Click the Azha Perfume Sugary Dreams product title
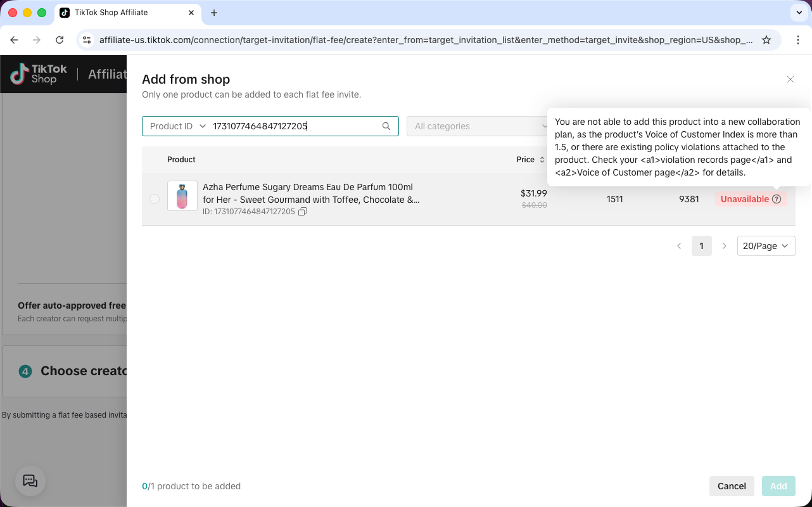The image size is (812, 507). click(311, 193)
